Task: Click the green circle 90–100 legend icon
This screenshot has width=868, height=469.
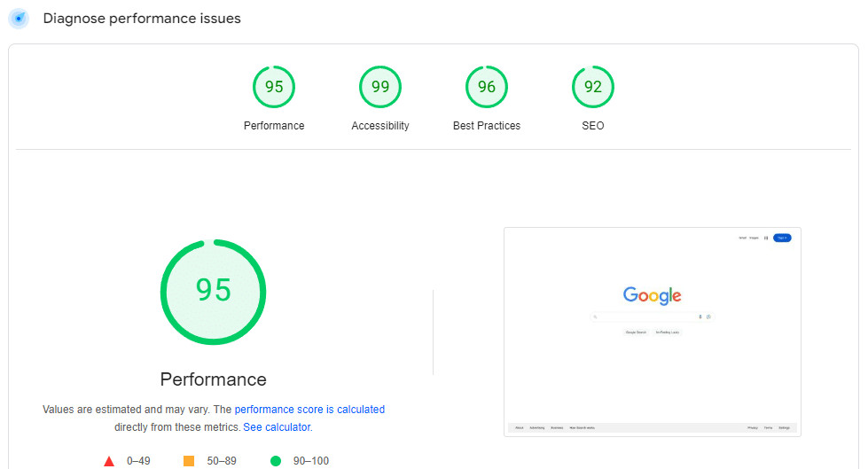Action: tap(275, 461)
